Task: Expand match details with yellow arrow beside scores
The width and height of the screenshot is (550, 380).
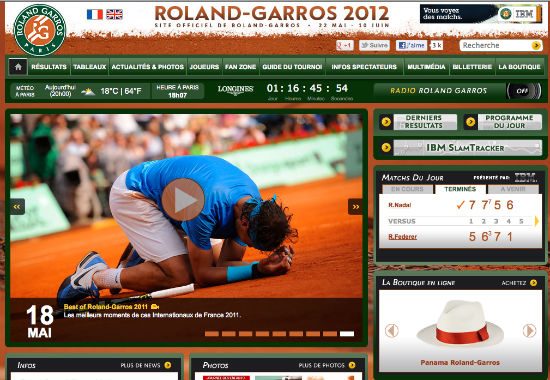Action: pos(537,221)
